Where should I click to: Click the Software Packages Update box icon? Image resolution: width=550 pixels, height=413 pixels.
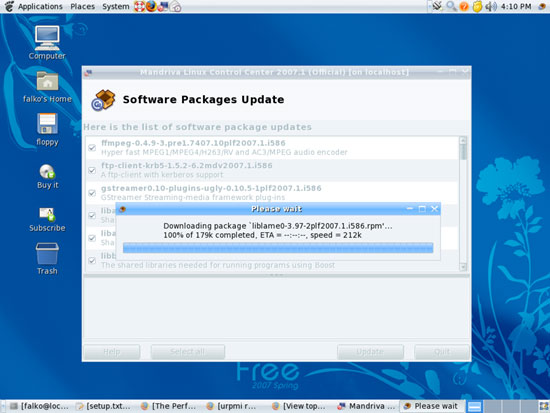pos(103,100)
